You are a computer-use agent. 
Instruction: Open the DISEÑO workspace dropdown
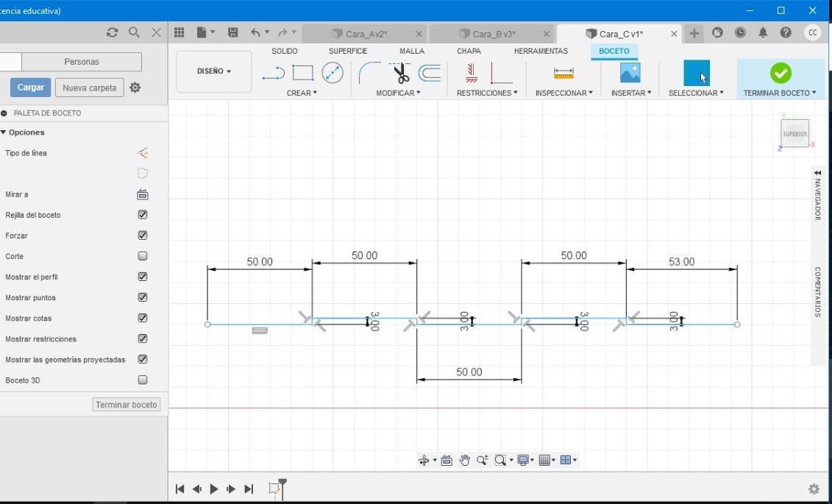214,71
